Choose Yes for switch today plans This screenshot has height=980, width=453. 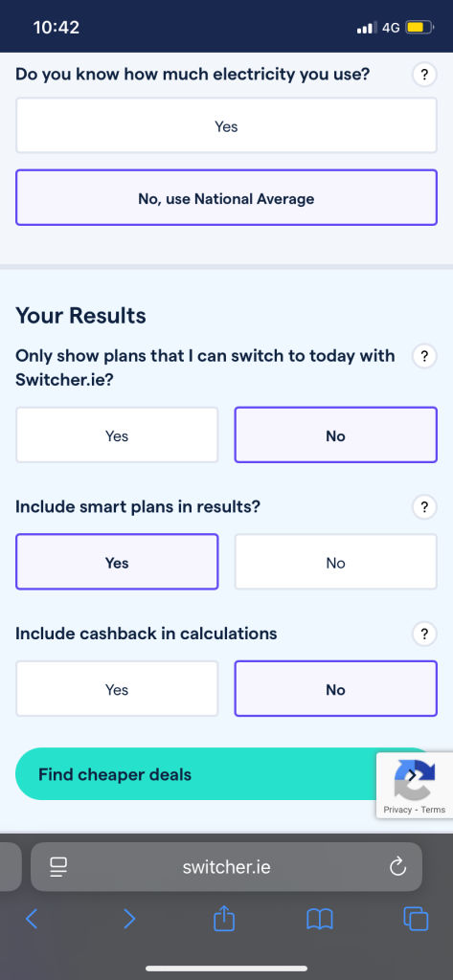[x=117, y=435]
